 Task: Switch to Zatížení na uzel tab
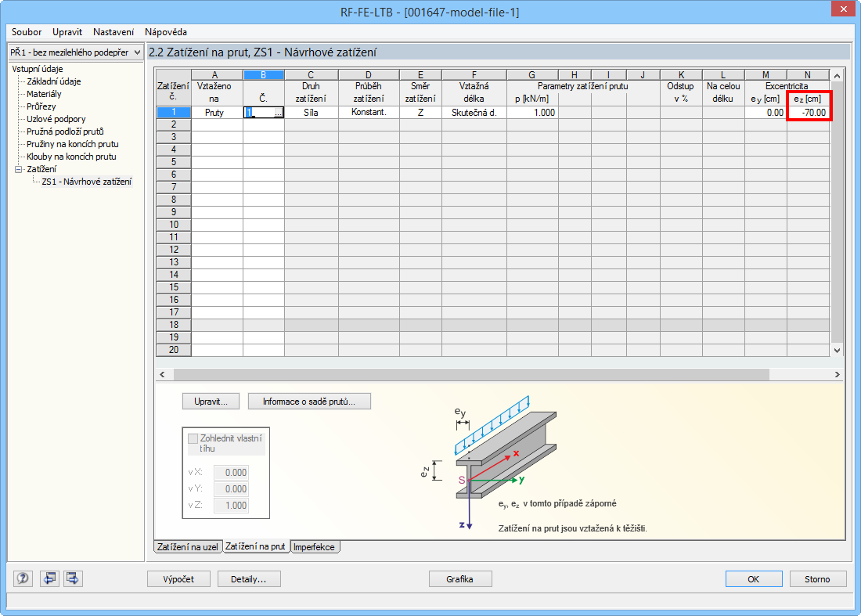pyautogui.click(x=188, y=547)
